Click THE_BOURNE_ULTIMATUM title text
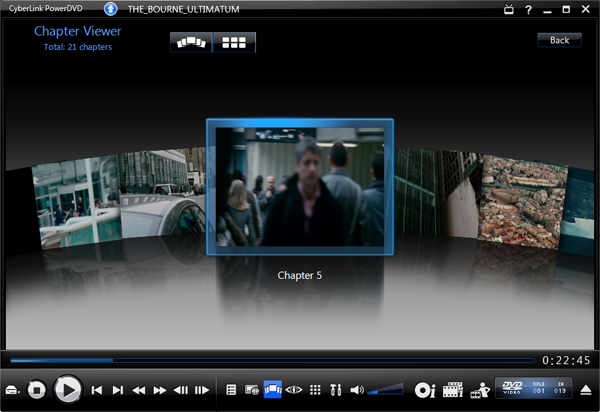The image size is (600, 412). (x=184, y=9)
